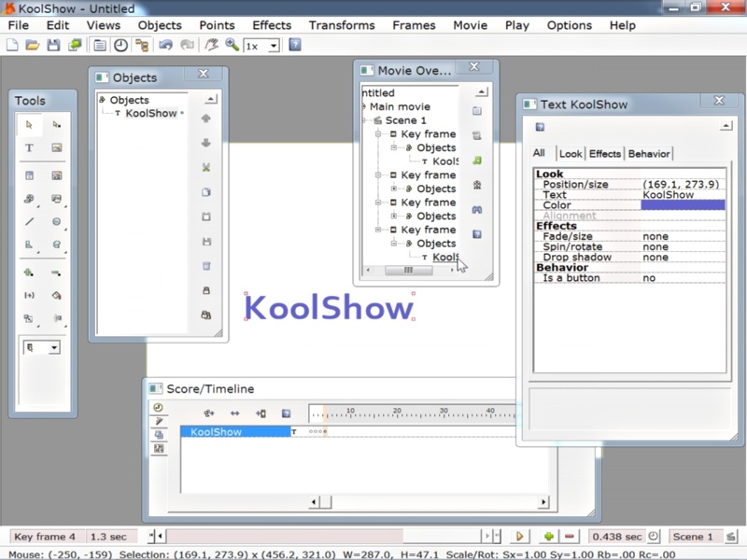Open the Effects menu
Screen dimensions: 747x560
pyautogui.click(x=272, y=25)
